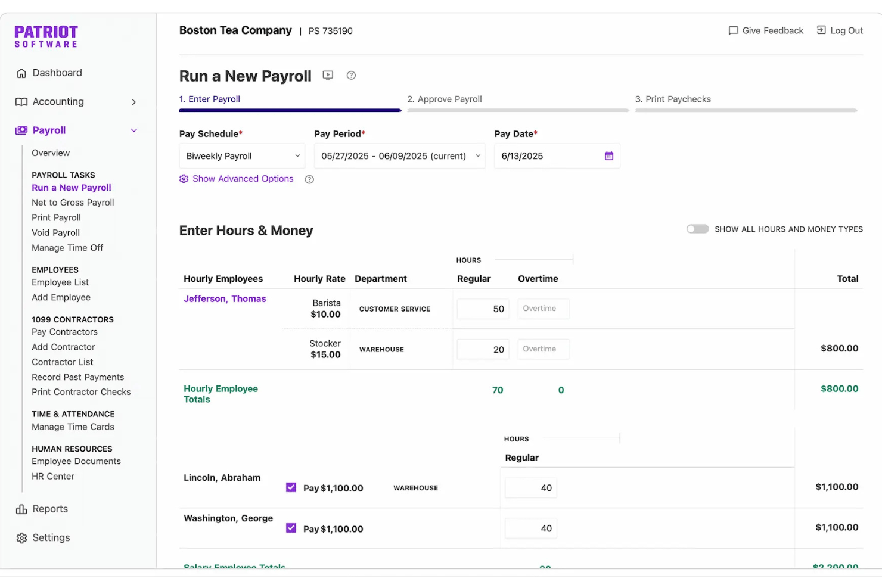
Task: Open the Pay Period date range dropdown
Action: 400,156
